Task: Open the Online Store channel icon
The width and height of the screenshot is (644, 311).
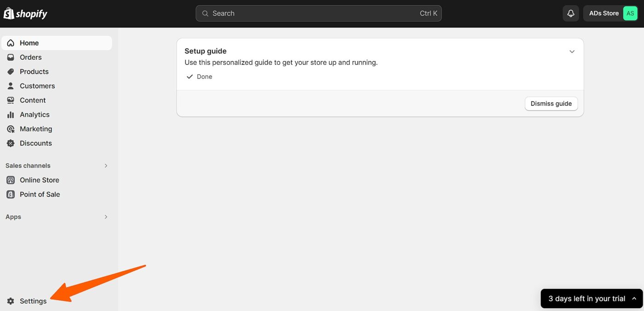Action: coord(11,180)
